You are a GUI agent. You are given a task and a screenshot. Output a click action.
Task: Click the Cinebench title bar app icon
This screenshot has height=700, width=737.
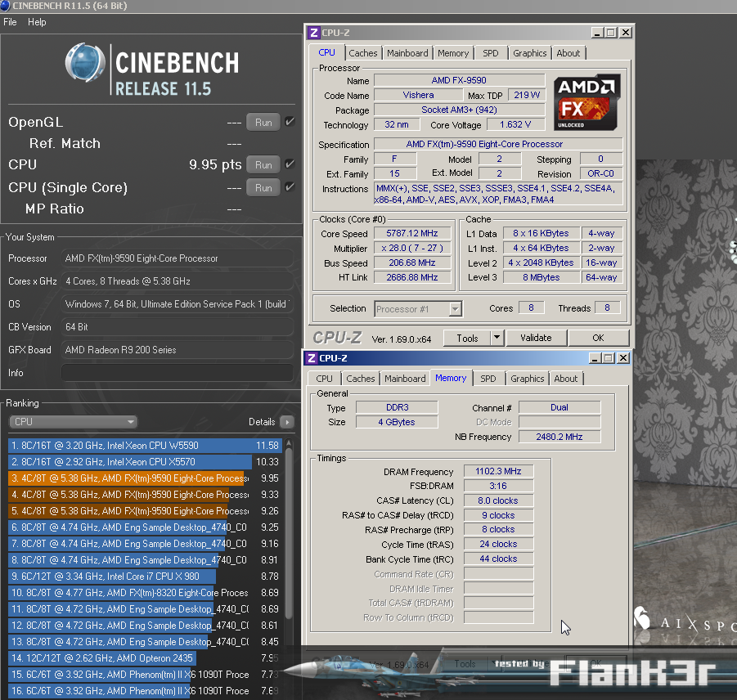5,6
